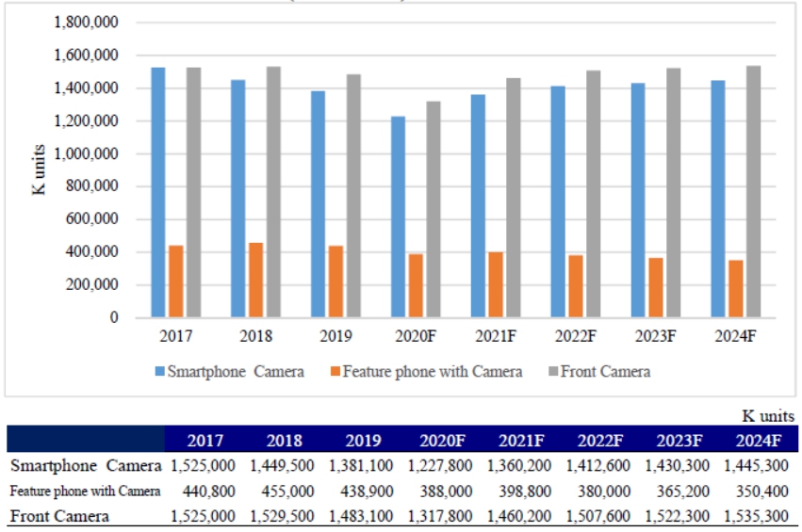This screenshot has height=532, width=802.
Task: Click the 2017 table header cell
Action: coord(205,440)
